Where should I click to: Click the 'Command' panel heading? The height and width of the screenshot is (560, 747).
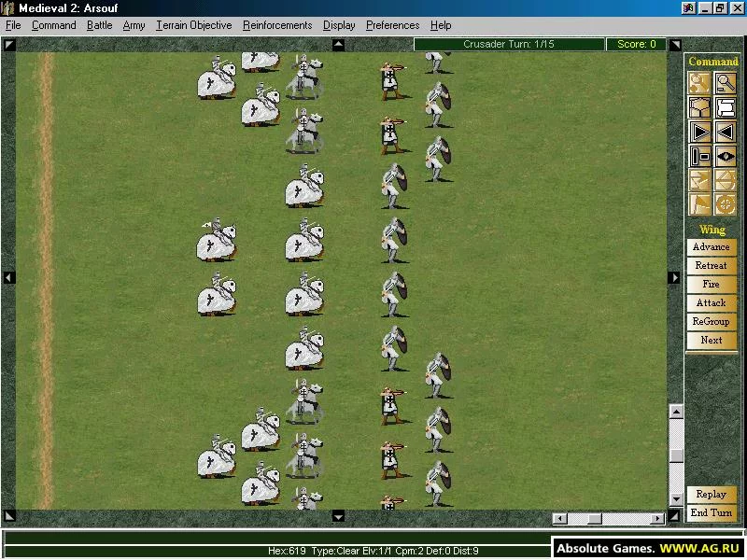pos(712,62)
